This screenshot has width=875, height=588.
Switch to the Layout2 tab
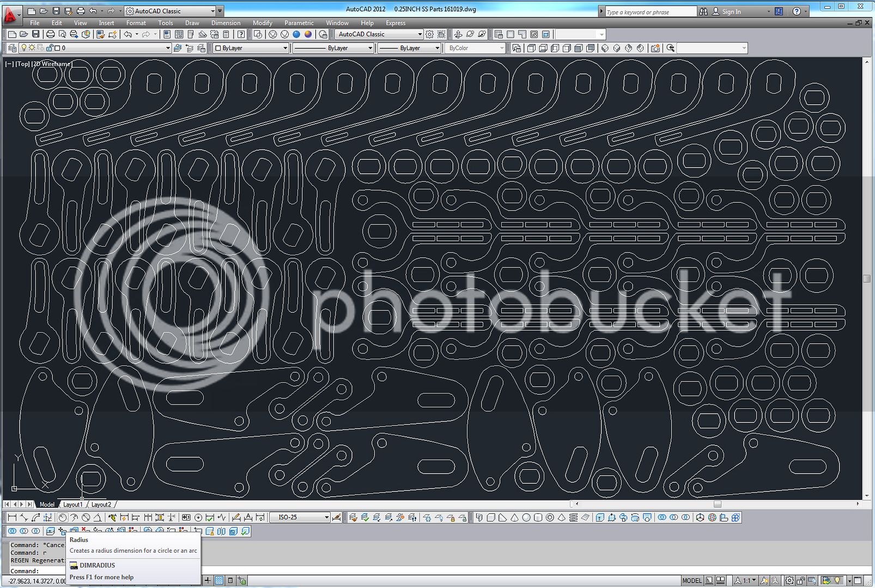pyautogui.click(x=101, y=505)
